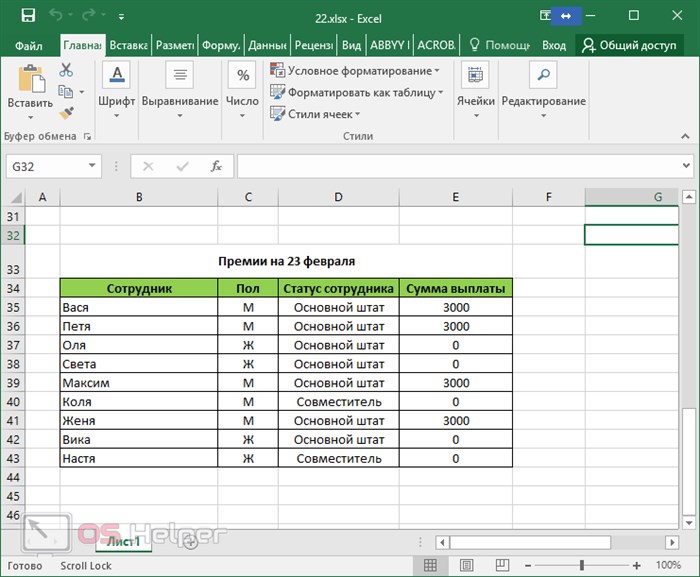Click the horizontal scrollbar left arrow
Image resolution: width=700 pixels, height=577 pixels.
(x=442, y=543)
